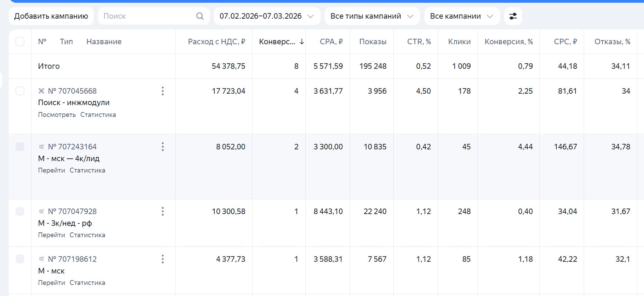Tick the select-all checkbox in the table header
Screen dimensions: 644x296
(20, 41)
